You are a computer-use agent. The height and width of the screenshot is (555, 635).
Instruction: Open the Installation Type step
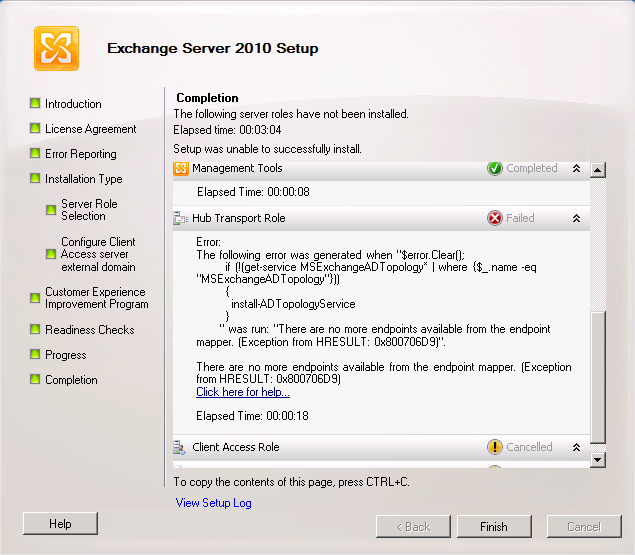(83, 179)
